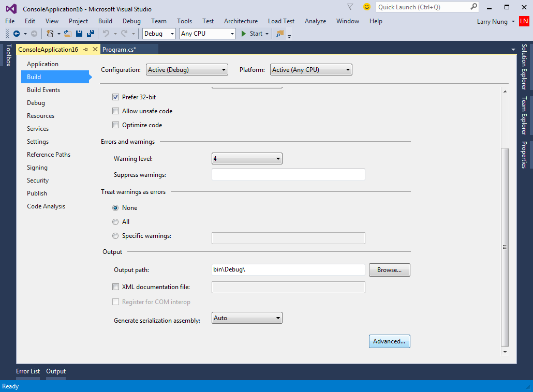533x392 pixels.
Task: Click the Find in Files toolbar icon
Action: [x=280, y=34]
